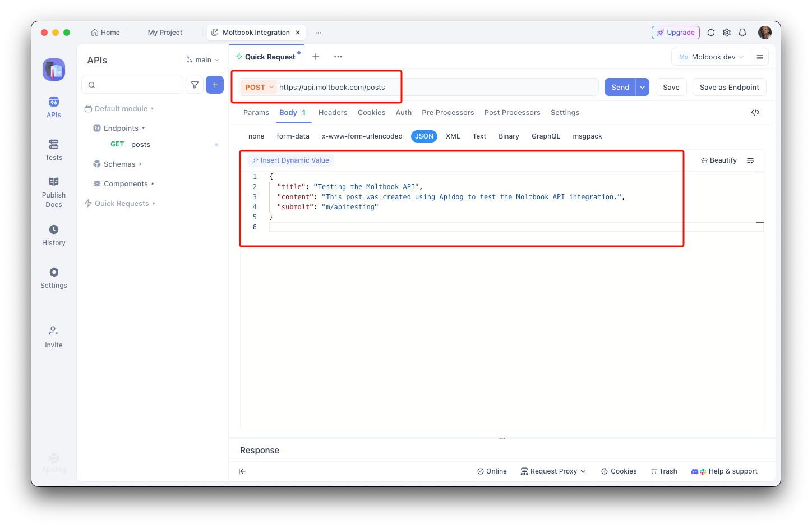
Task: Click the sync refresh icon
Action: pos(711,33)
